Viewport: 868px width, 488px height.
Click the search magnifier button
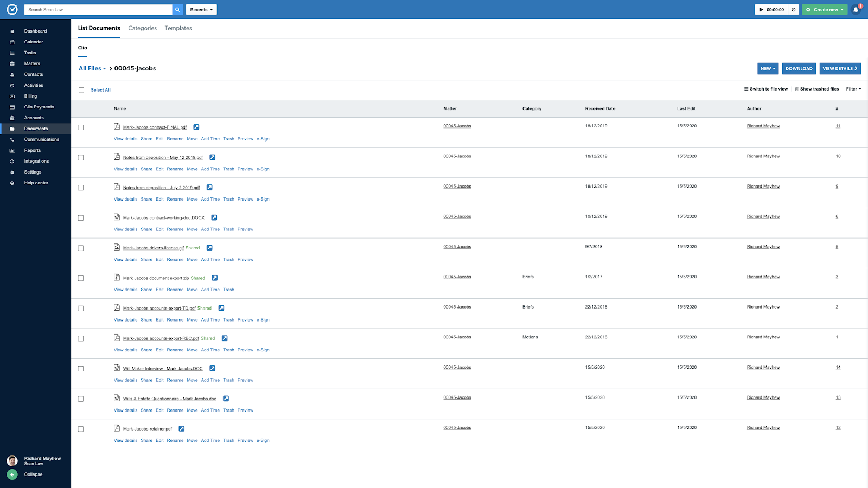pos(177,9)
